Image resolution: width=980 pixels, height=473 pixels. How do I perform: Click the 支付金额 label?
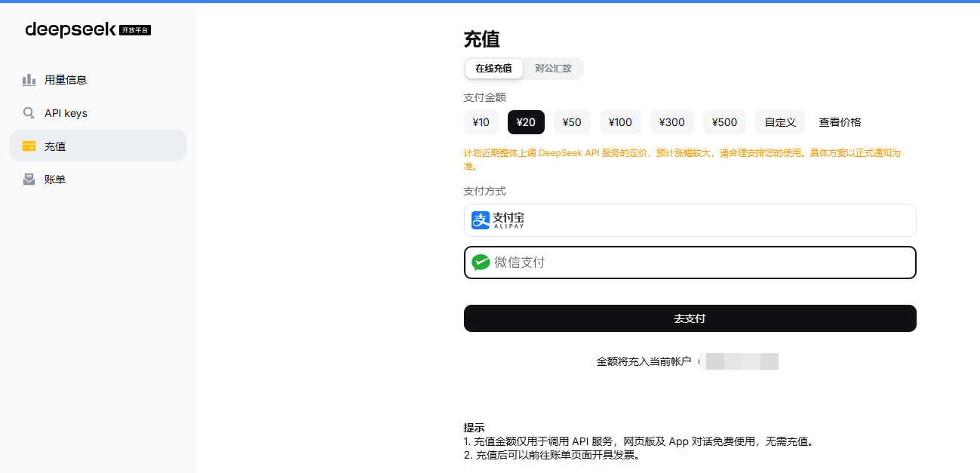pos(484,97)
